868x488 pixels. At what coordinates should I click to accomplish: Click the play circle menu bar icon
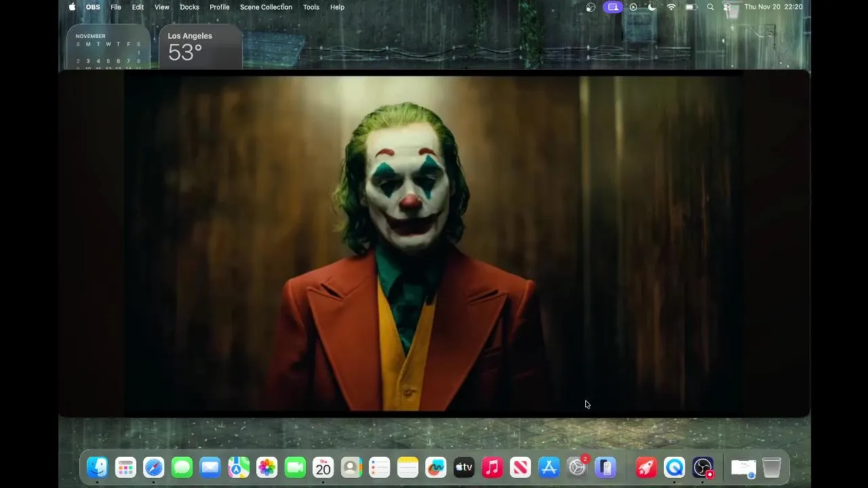click(633, 7)
